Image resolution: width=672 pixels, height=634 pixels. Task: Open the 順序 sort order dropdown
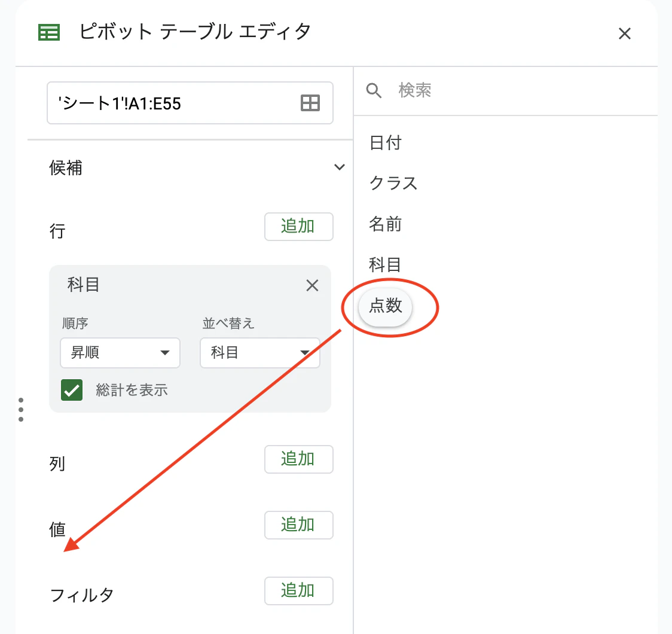120,353
